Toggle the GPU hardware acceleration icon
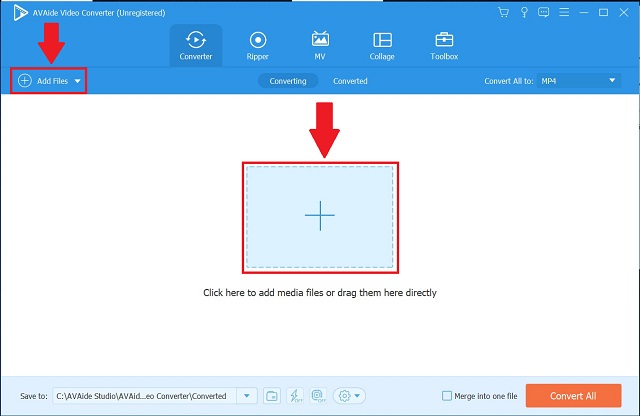 (x=321, y=395)
